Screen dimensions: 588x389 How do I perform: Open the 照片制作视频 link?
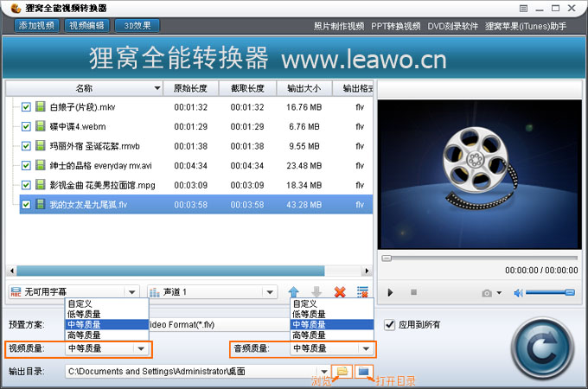(x=339, y=26)
